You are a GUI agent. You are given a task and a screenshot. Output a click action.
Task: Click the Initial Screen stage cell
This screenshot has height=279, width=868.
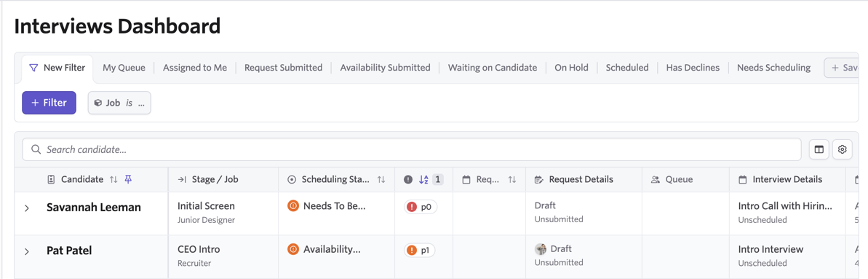[206, 205]
